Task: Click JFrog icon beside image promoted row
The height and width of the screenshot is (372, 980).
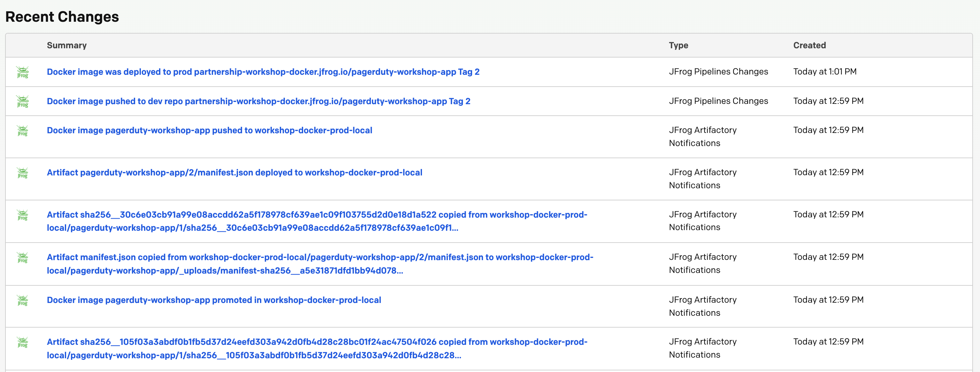Action: tap(22, 300)
